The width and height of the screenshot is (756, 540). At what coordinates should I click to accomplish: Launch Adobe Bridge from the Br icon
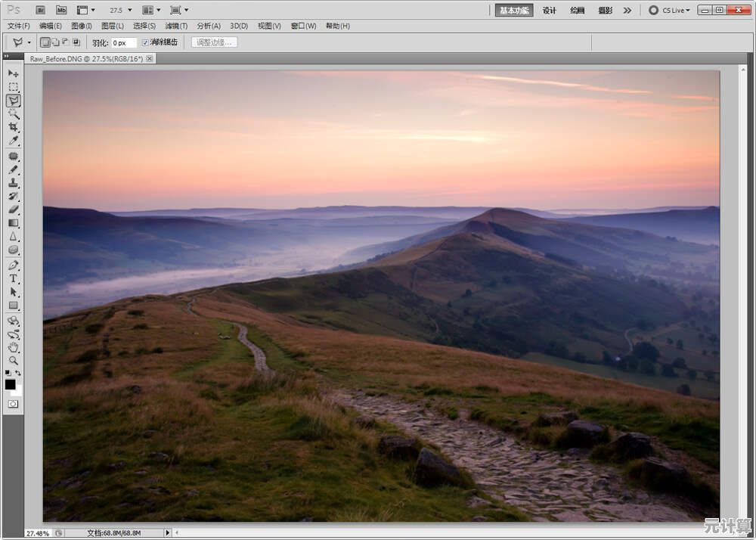[41, 10]
